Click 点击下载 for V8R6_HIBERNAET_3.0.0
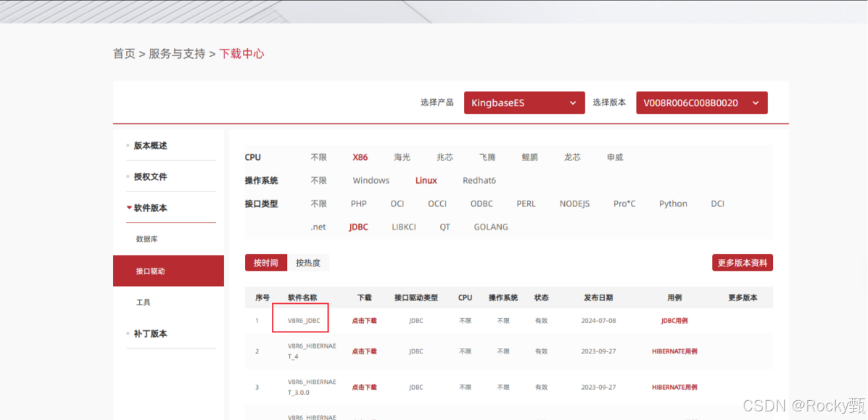The height and width of the screenshot is (420, 868). [364, 387]
